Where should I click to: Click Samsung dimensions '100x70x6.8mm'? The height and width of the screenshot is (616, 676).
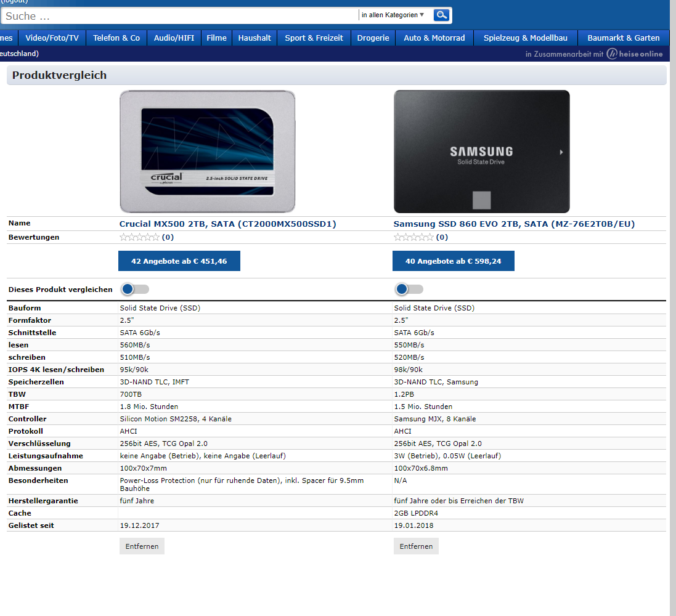[421, 468]
